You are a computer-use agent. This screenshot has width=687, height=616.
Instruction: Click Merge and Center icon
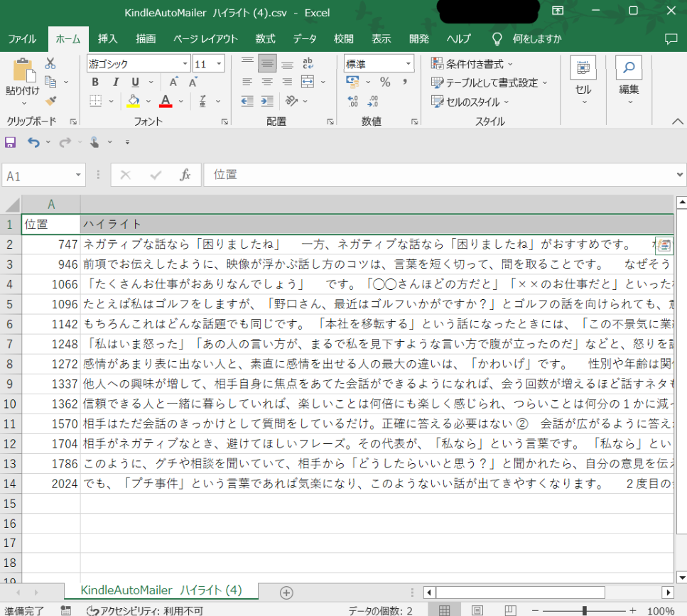pos(308,82)
